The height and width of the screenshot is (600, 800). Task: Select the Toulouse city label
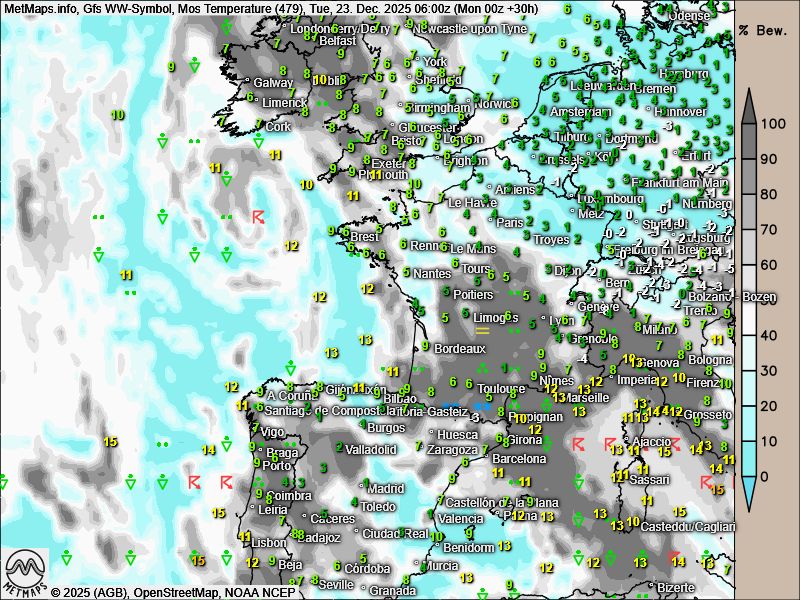pos(501,389)
